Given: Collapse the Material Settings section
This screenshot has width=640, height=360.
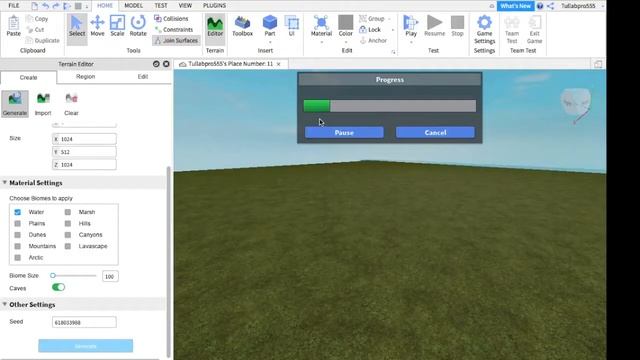Looking at the screenshot, I should click(x=5, y=182).
